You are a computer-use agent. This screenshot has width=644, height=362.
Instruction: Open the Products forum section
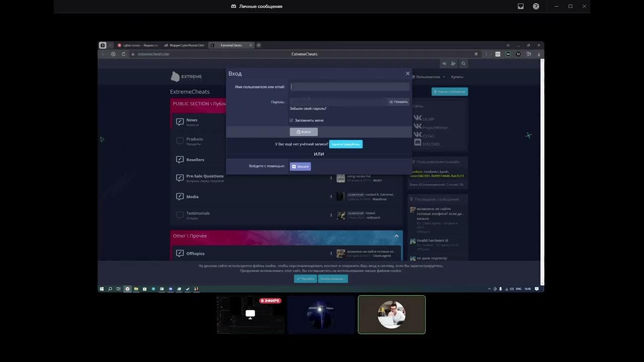(195, 139)
